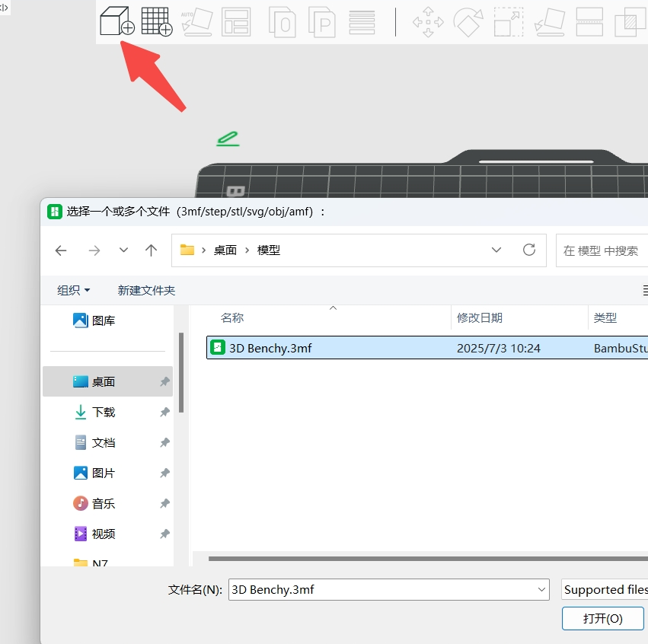Click the 新建文件夹 button
The height and width of the screenshot is (644, 648).
click(146, 290)
